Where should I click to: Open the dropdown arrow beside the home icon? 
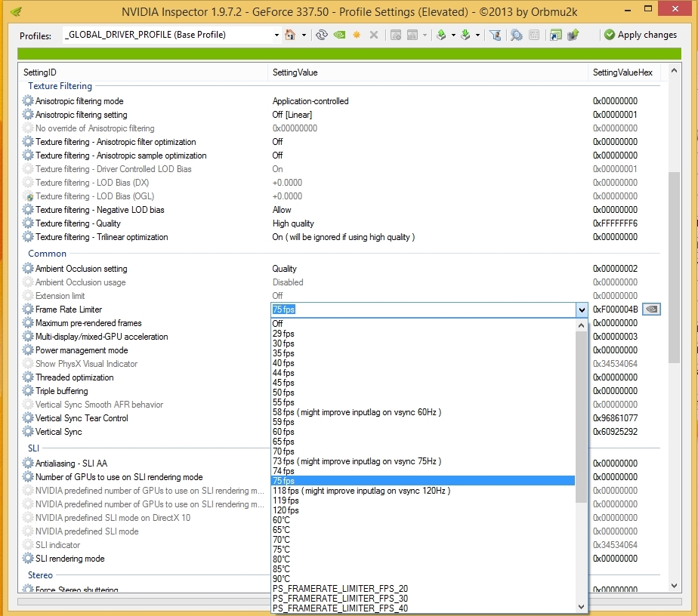(304, 35)
